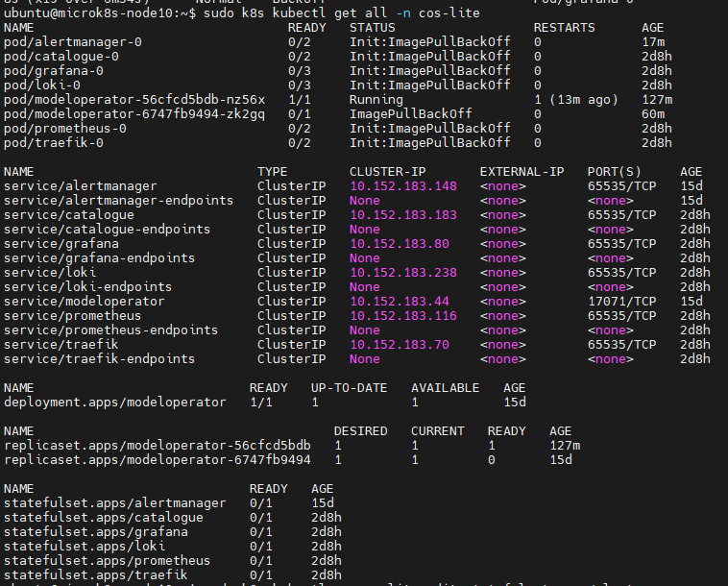Click the DESIRED column header
728x586 pixels.
point(361,431)
